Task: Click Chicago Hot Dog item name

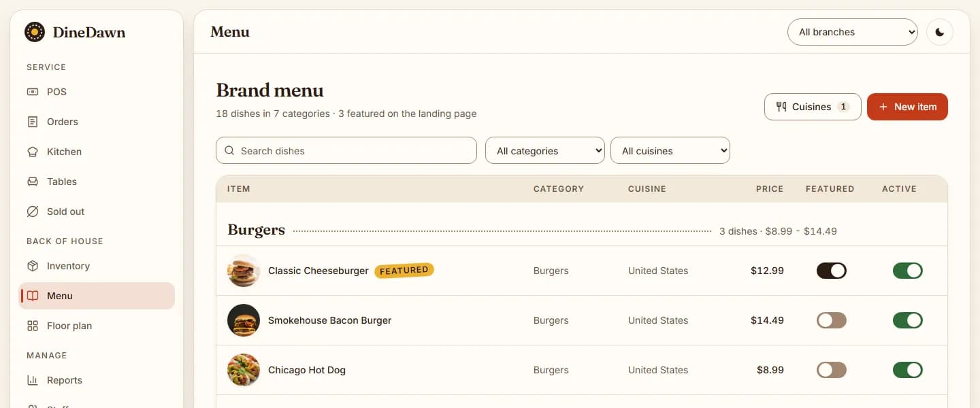Action: click(307, 370)
